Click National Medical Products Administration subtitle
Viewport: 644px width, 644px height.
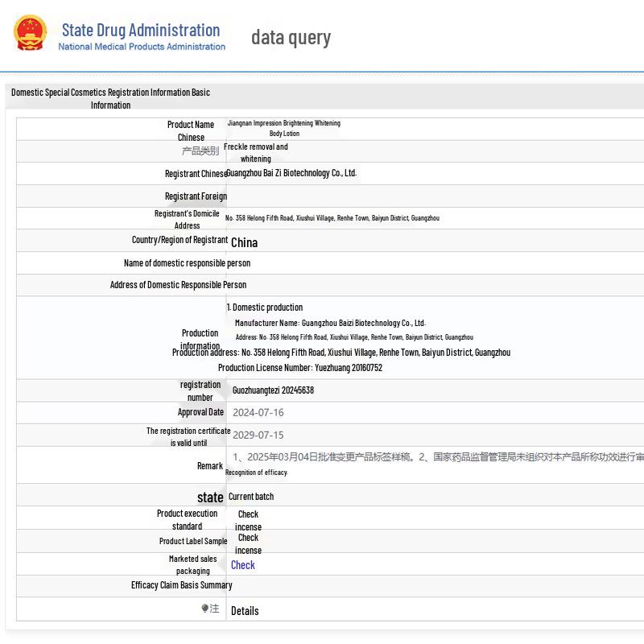coord(142,47)
